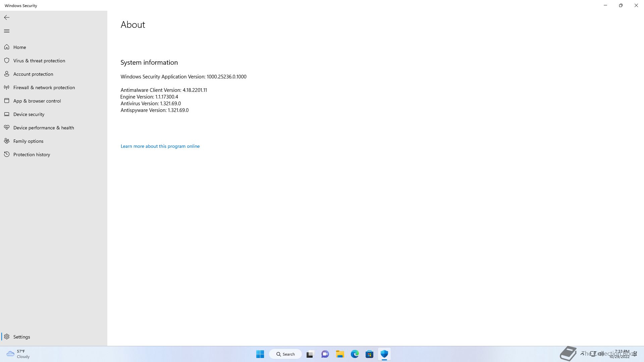
Task: Click the About page title
Action: pyautogui.click(x=133, y=25)
